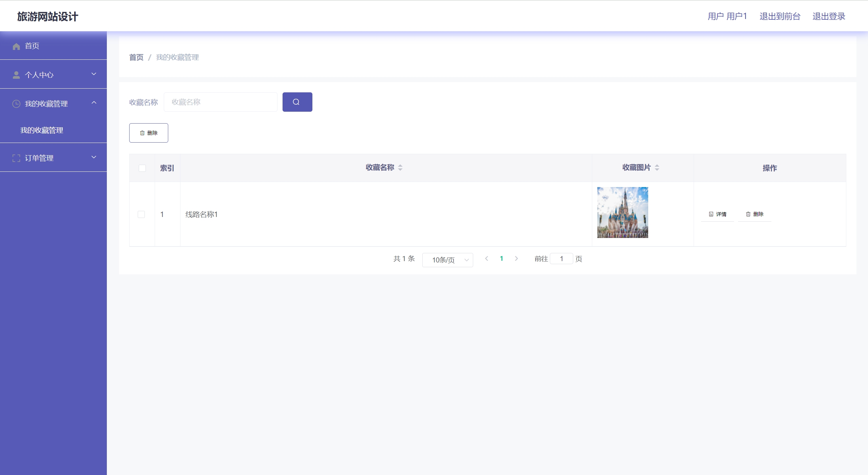
Task: Open the 10条/页 page size dropdown
Action: click(x=447, y=260)
